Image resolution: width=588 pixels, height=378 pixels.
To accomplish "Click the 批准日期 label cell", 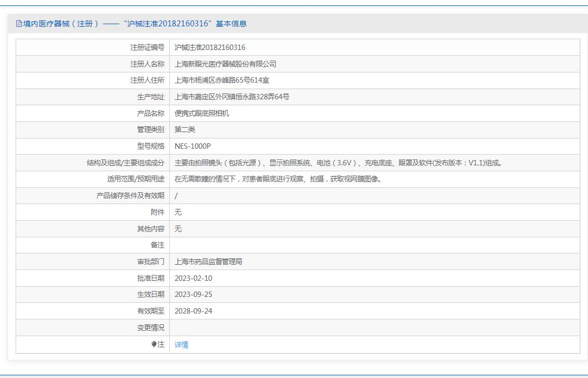I will (x=92, y=278).
